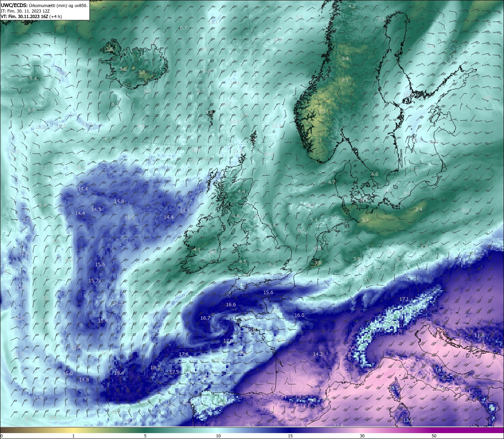This screenshot has width=504, height=439.
Task: Click the 13.5 value in the lower-left
Action: tap(38, 398)
